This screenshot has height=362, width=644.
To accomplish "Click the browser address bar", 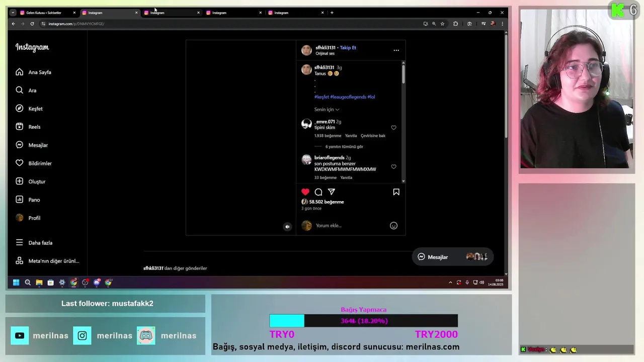I will pyautogui.click(x=230, y=24).
